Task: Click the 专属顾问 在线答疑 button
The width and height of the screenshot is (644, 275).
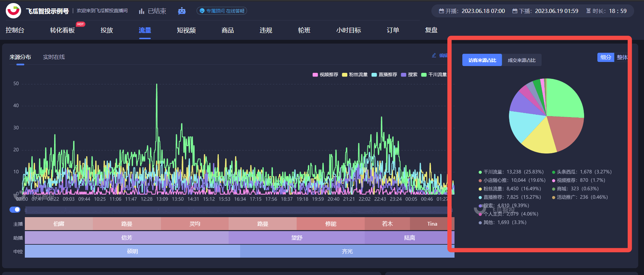Action: click(222, 11)
